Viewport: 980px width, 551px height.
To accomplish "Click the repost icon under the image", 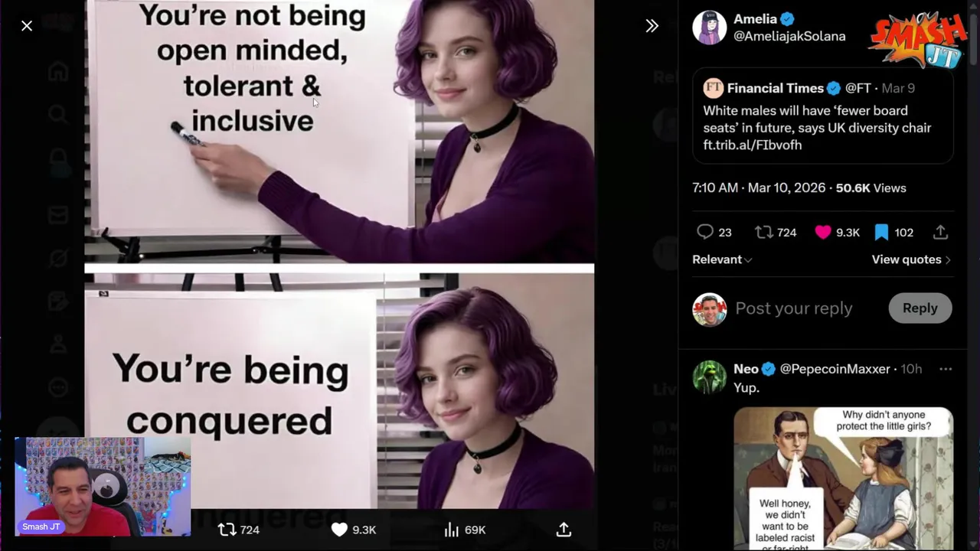I will (227, 530).
